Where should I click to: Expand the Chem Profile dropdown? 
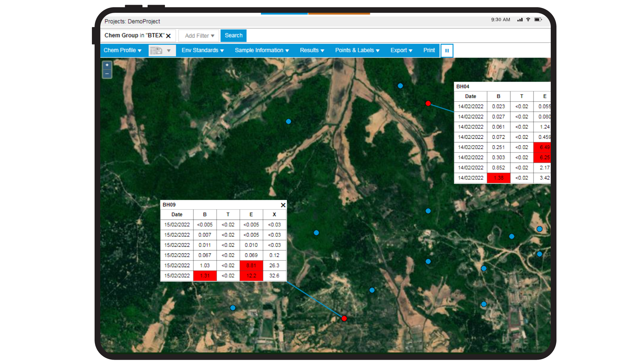[x=122, y=50]
